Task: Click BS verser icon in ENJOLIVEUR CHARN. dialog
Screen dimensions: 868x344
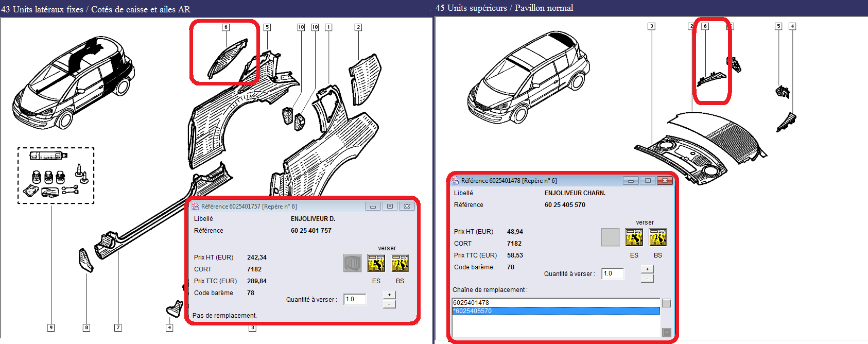Action: [657, 237]
